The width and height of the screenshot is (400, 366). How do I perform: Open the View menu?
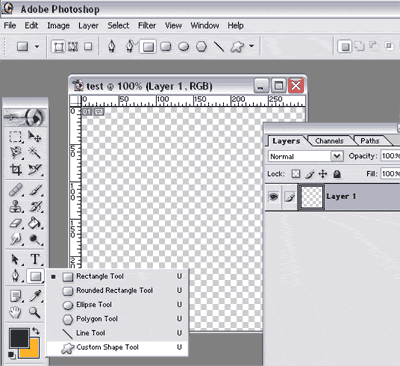click(173, 26)
